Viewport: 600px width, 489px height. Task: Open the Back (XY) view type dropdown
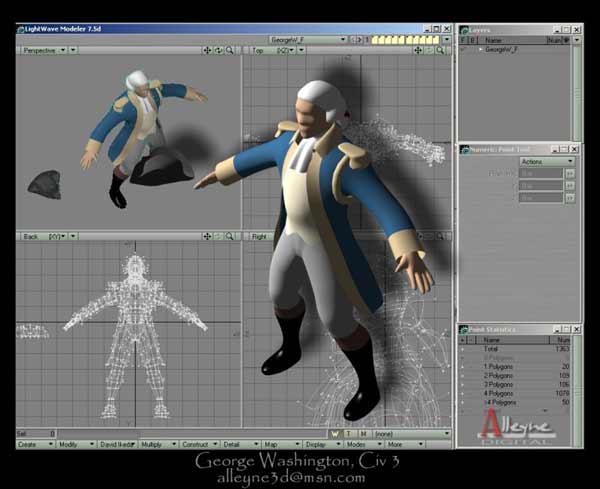(44, 236)
